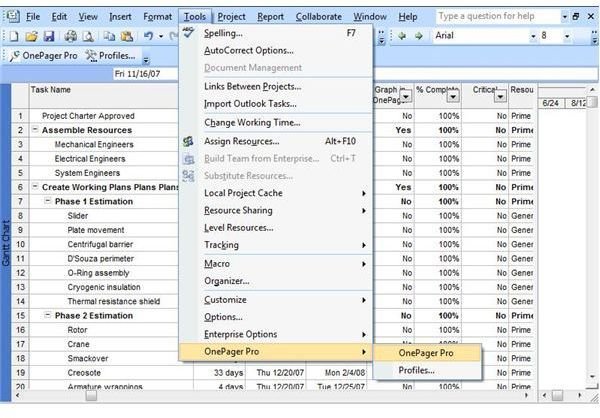The width and height of the screenshot is (600, 418).
Task: Open the Resource Sharing submenu
Action: click(276, 211)
